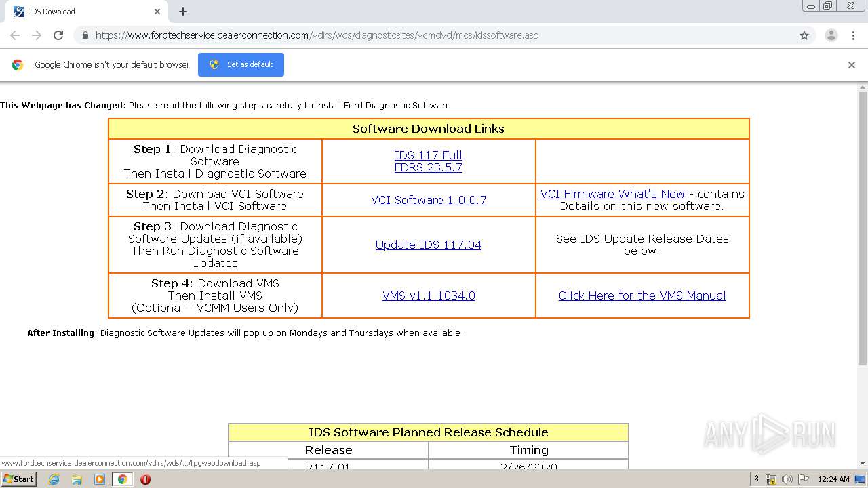Go forward to the next page

pos(37,35)
